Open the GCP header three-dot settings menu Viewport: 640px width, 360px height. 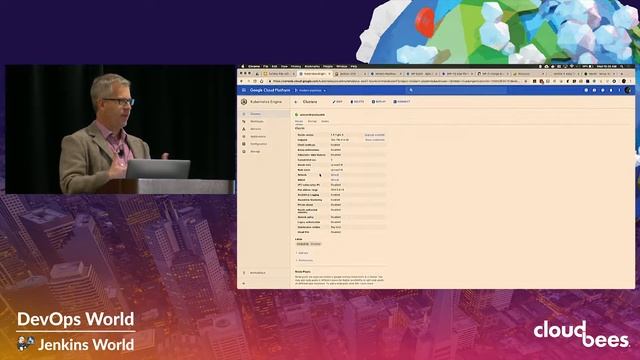pos(619,90)
